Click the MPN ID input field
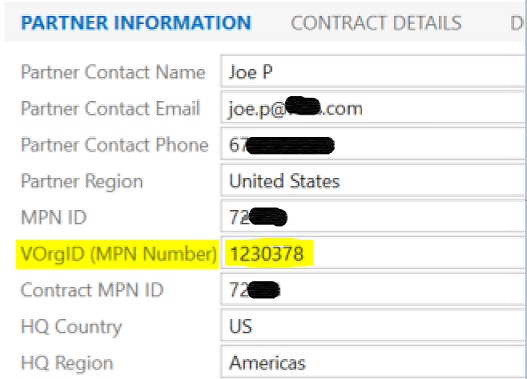 pyautogui.click(x=373, y=217)
